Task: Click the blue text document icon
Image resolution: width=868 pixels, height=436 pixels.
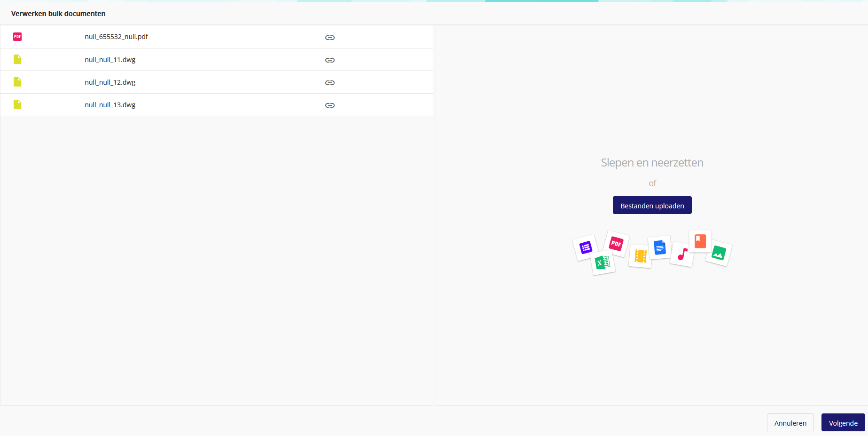Action: coord(660,247)
